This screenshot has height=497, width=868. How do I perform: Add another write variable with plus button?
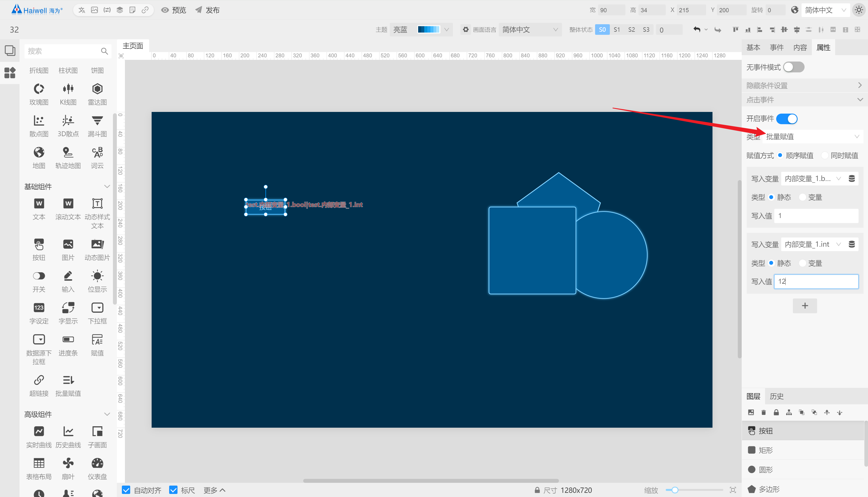tap(805, 305)
